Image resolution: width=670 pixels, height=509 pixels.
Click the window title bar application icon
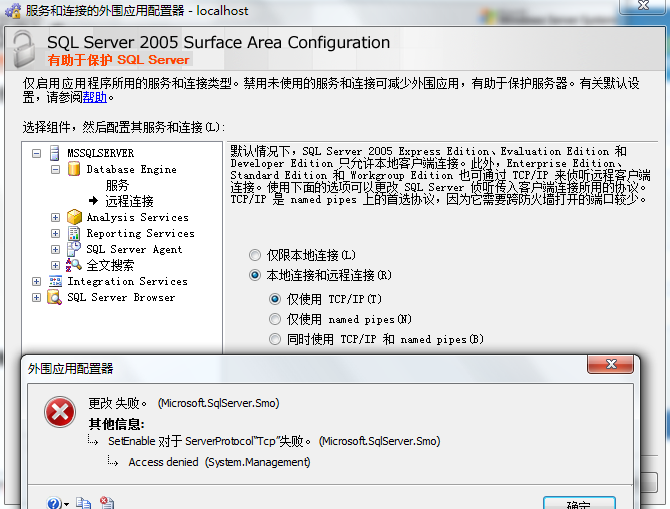[x=13, y=10]
